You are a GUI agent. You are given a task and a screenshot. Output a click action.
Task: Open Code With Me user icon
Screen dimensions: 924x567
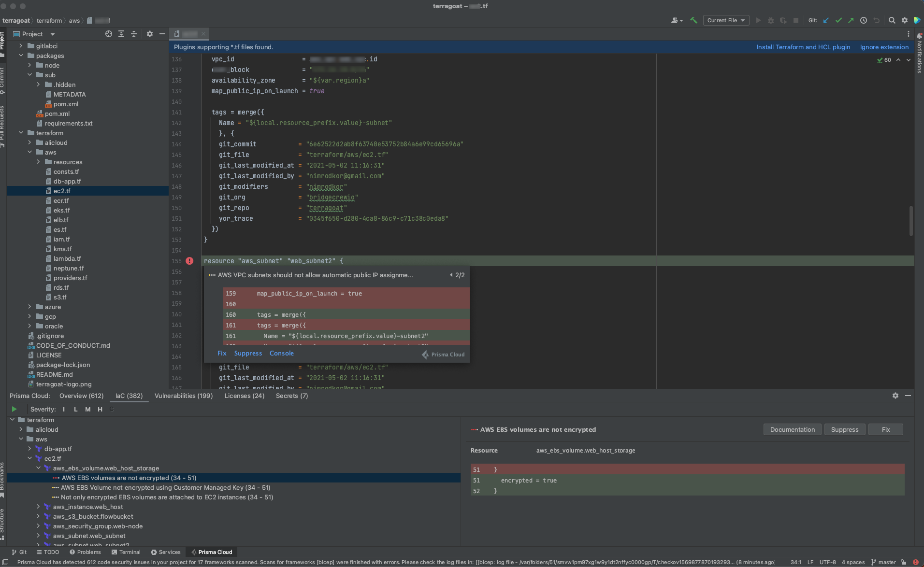(x=677, y=20)
